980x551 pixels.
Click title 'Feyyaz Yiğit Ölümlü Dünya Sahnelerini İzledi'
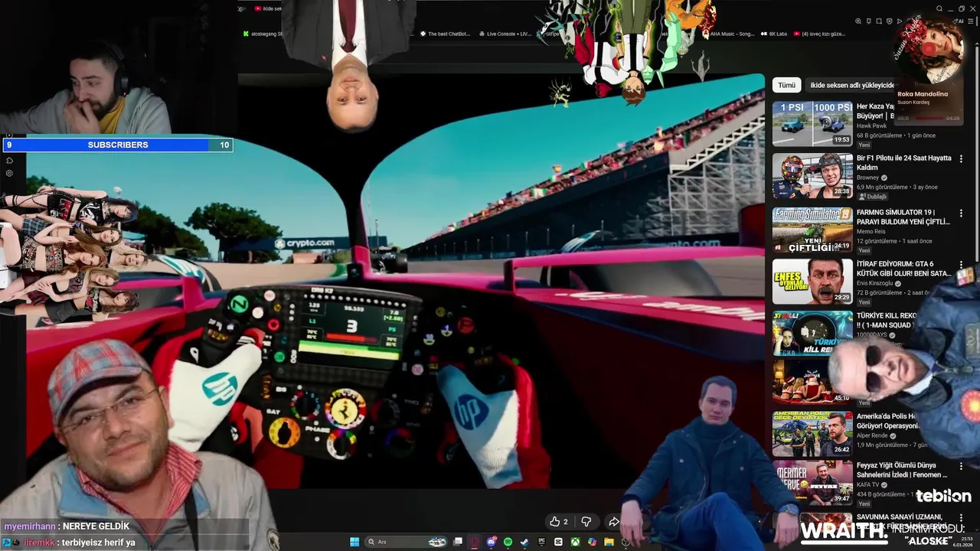(x=903, y=470)
